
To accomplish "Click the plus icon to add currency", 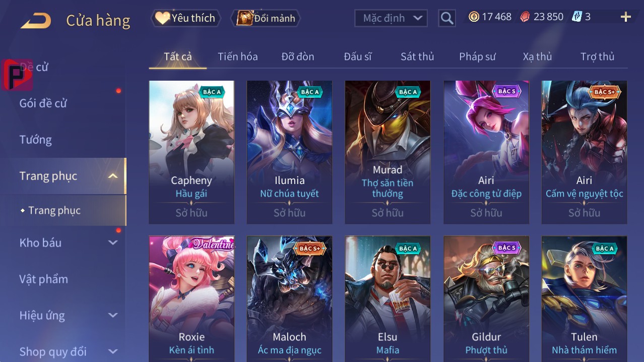I will pyautogui.click(x=625, y=17).
